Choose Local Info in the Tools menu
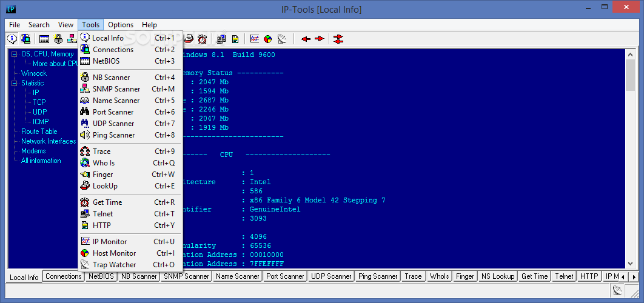 [x=130, y=38]
